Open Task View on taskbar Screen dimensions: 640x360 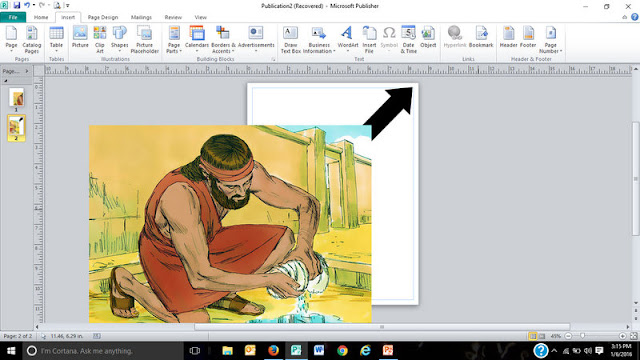tap(195, 351)
